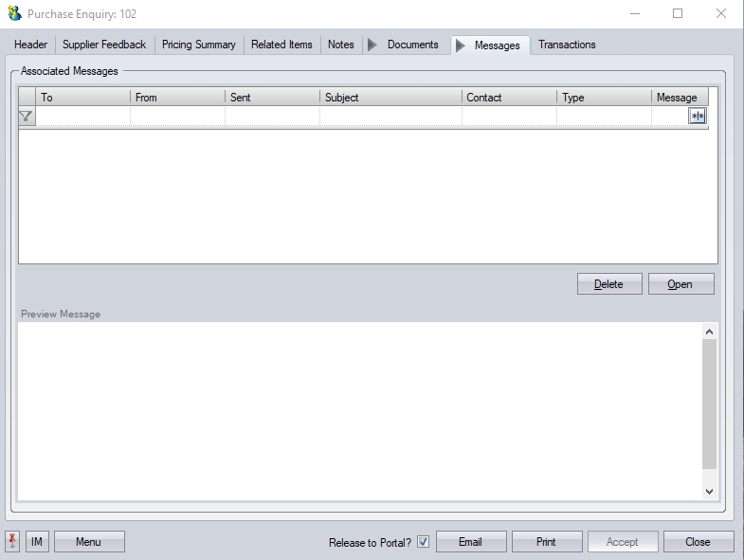Go to the Pricing Summary tab
Viewport: 744px width, 560px height.
[x=199, y=45]
